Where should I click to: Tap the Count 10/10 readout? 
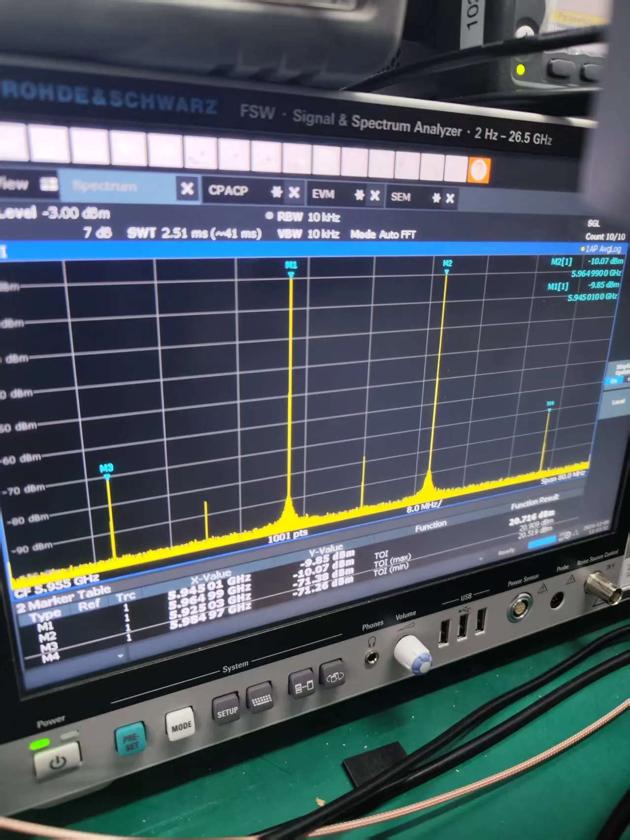tap(605, 236)
